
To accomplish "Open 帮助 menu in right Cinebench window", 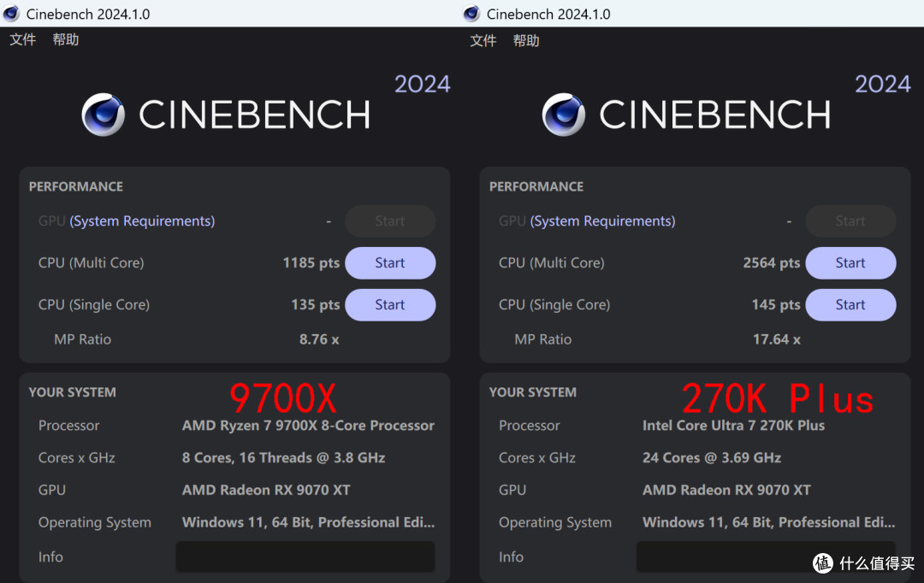I will point(526,41).
